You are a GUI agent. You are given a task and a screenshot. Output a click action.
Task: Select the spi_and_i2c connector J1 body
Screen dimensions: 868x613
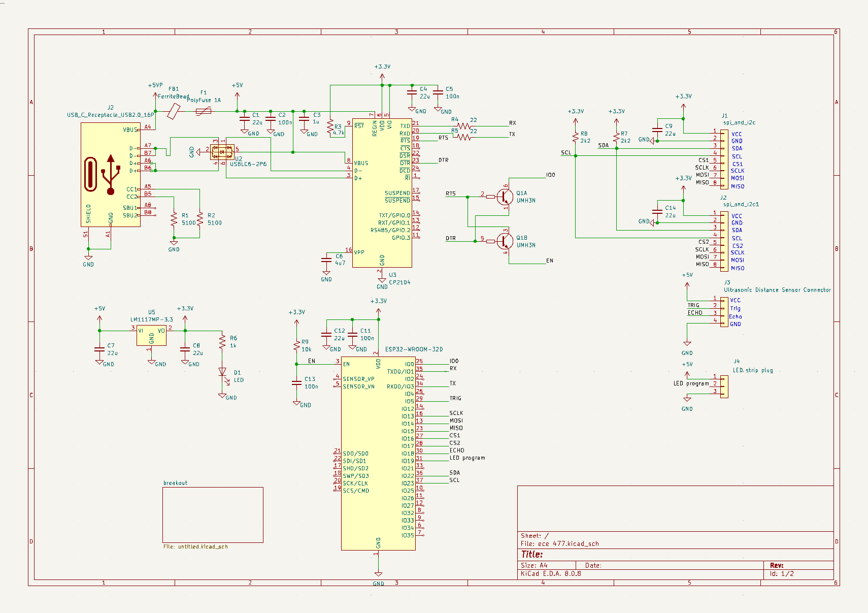pyautogui.click(x=724, y=158)
